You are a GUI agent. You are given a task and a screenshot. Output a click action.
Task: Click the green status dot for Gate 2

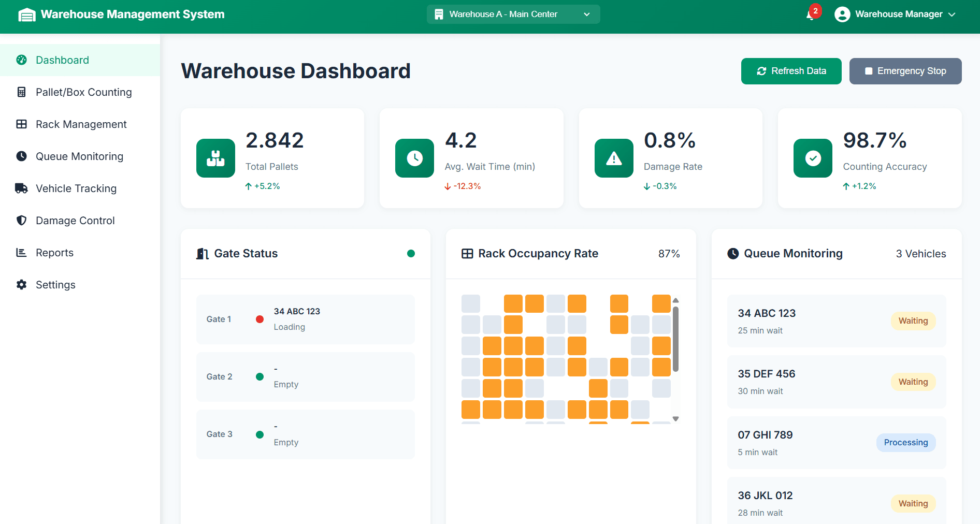(x=260, y=376)
